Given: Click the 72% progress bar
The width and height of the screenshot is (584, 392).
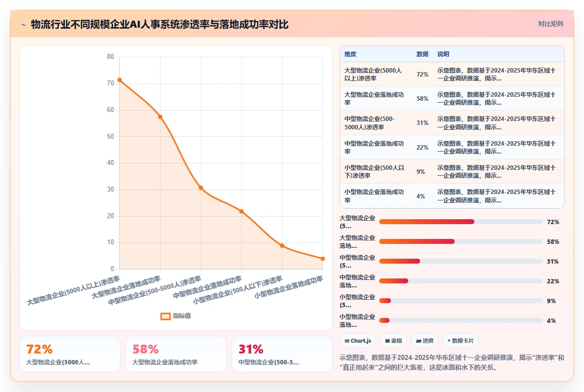Looking at the screenshot, I should pyautogui.click(x=461, y=222).
